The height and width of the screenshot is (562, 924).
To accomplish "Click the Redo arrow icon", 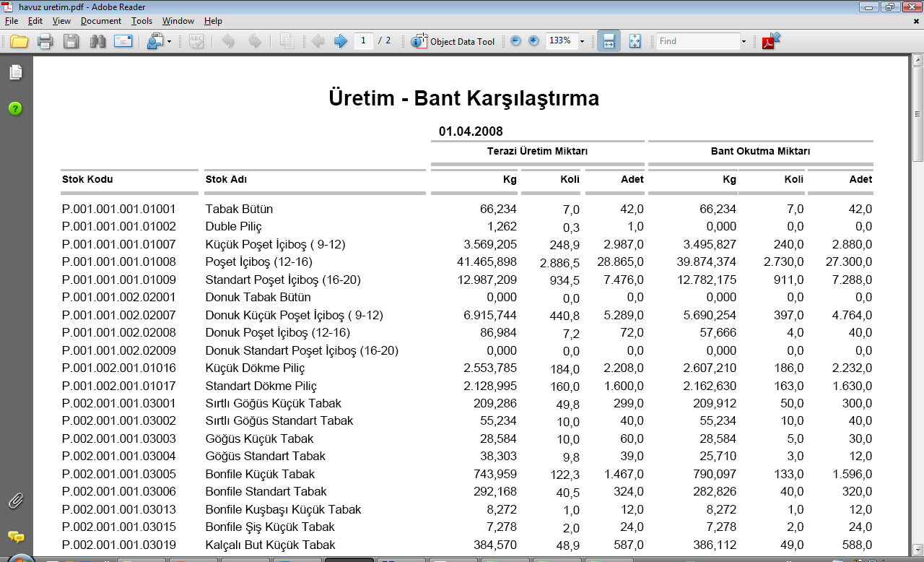I will pos(255,41).
